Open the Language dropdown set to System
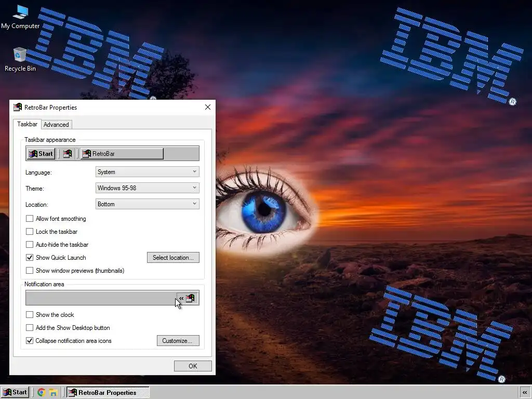 (x=147, y=171)
